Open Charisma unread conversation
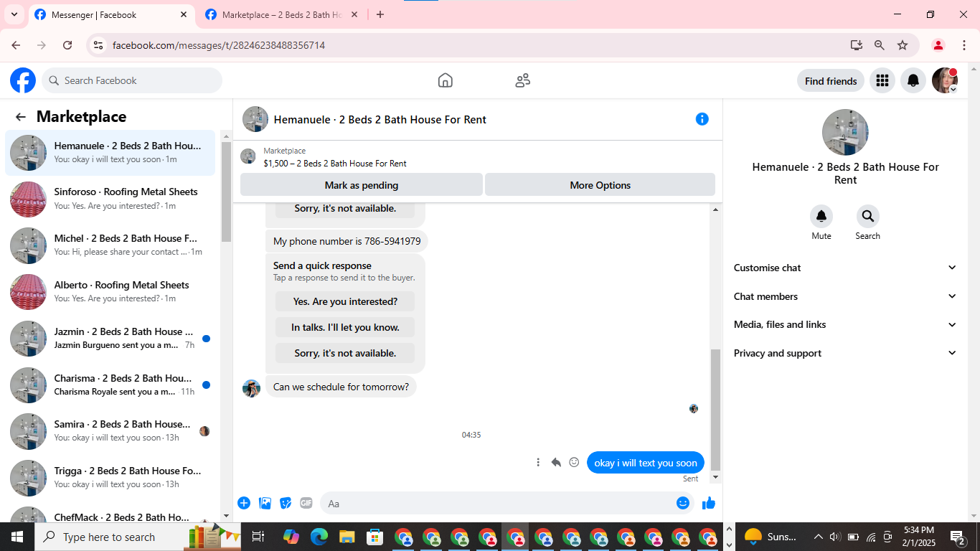 click(110, 385)
